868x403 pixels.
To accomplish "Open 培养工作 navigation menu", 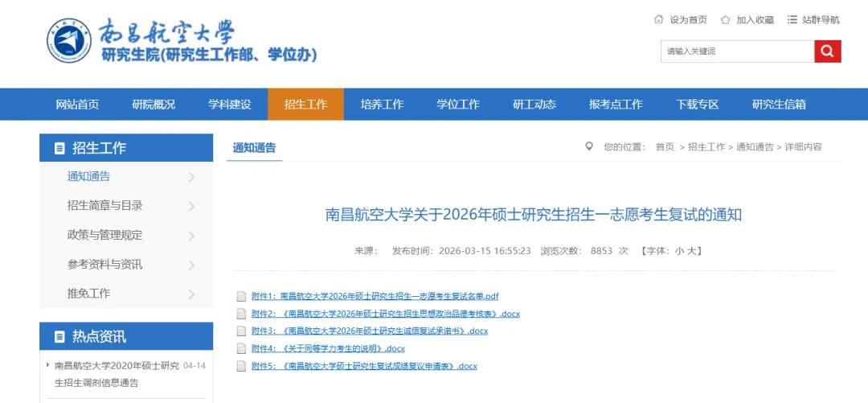I will [x=382, y=105].
